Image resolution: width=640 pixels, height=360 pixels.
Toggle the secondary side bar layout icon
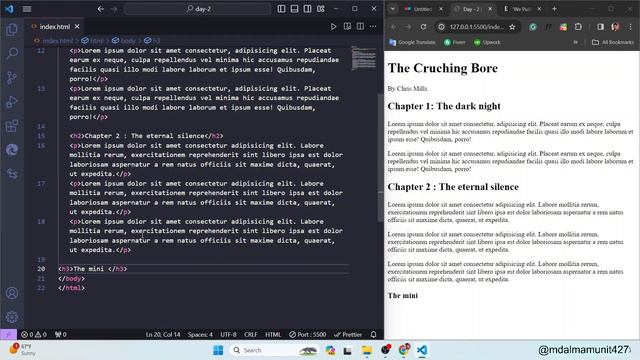click(x=307, y=9)
